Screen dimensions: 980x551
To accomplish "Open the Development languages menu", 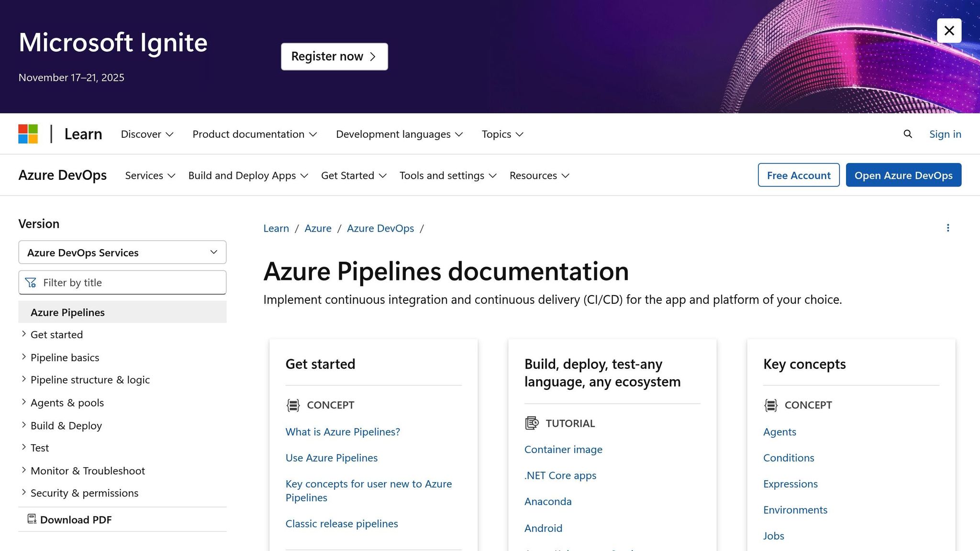I will 399,134.
